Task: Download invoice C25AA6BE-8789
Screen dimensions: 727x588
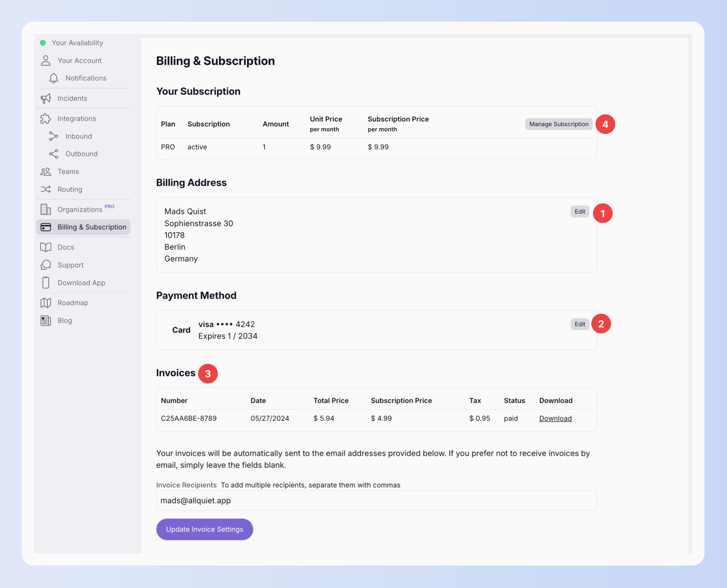Action: [555, 418]
